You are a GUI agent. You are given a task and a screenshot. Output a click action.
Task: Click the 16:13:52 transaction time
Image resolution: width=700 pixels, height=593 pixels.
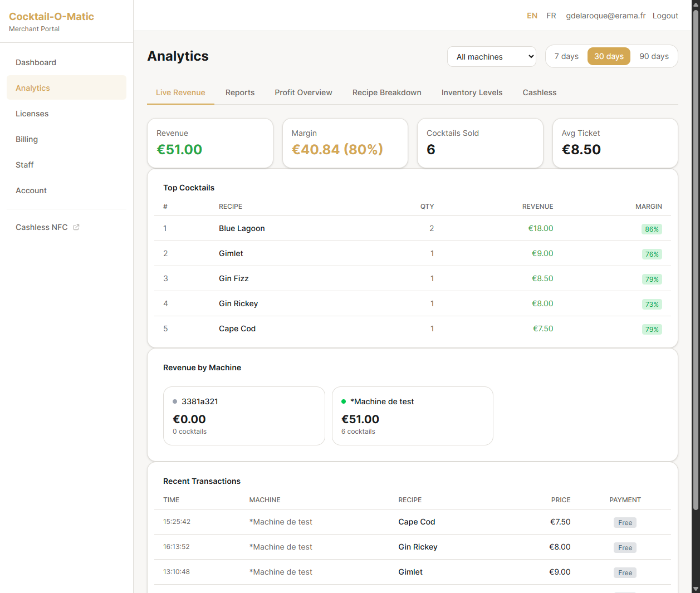pos(177,547)
